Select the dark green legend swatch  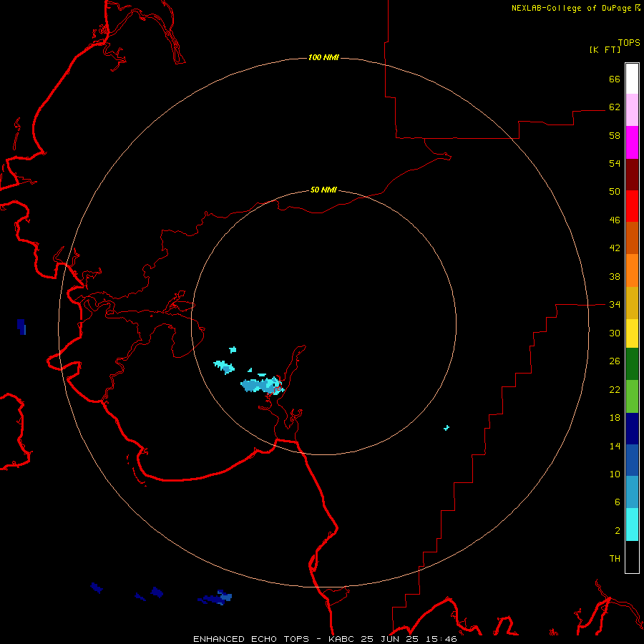tap(632, 364)
